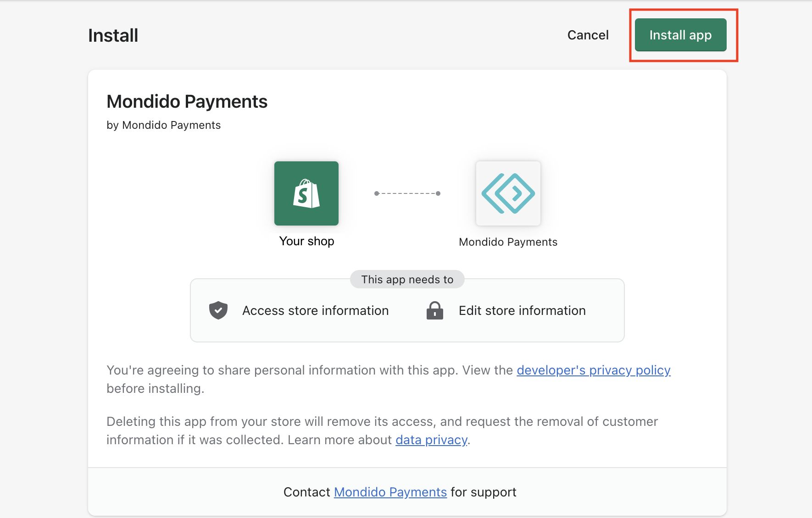Click the 'Your shop' caption
The width and height of the screenshot is (812, 518).
[306, 241]
